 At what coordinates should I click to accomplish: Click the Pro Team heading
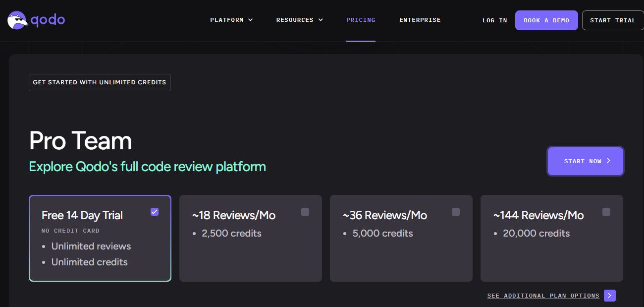click(x=81, y=141)
